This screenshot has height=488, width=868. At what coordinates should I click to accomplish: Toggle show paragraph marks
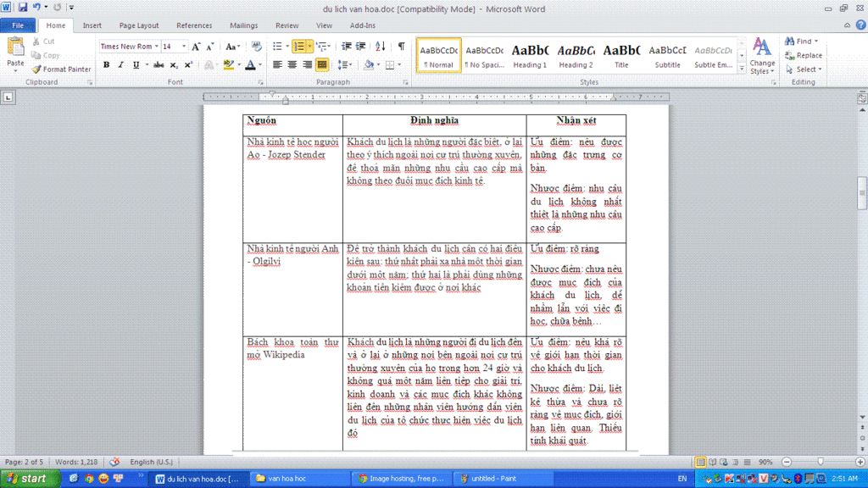pos(401,47)
